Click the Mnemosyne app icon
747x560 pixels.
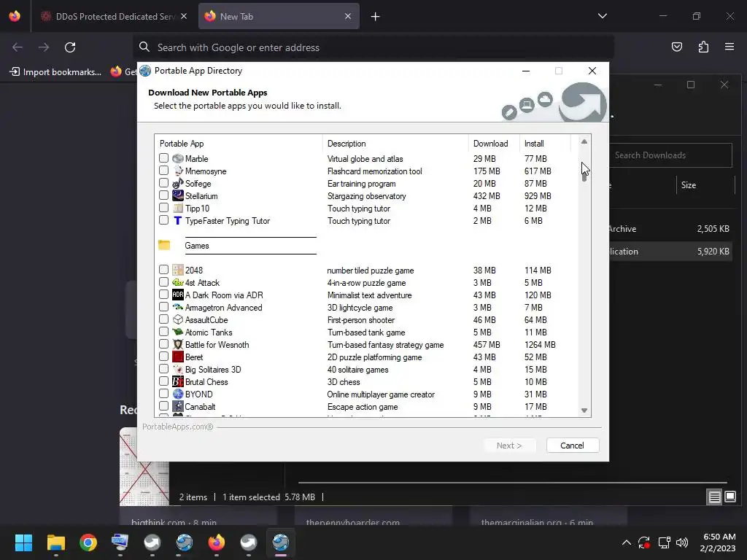178,171
